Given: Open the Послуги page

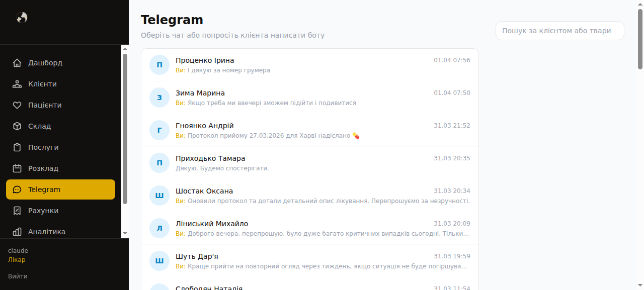Looking at the screenshot, I should [60, 147].
